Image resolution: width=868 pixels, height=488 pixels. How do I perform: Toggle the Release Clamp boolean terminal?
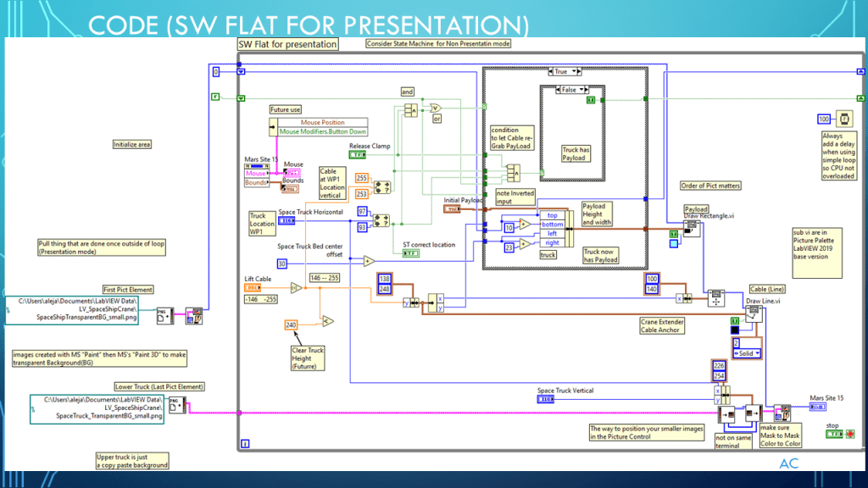[x=359, y=155]
